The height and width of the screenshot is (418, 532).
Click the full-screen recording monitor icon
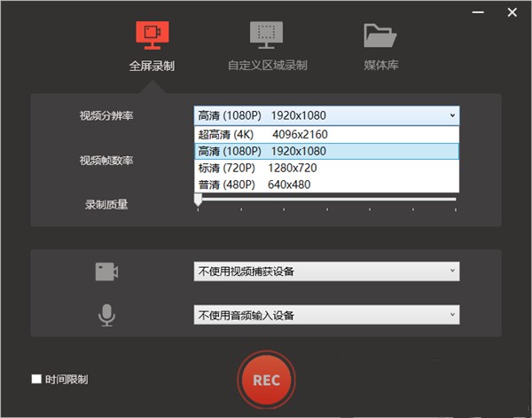[x=152, y=35]
